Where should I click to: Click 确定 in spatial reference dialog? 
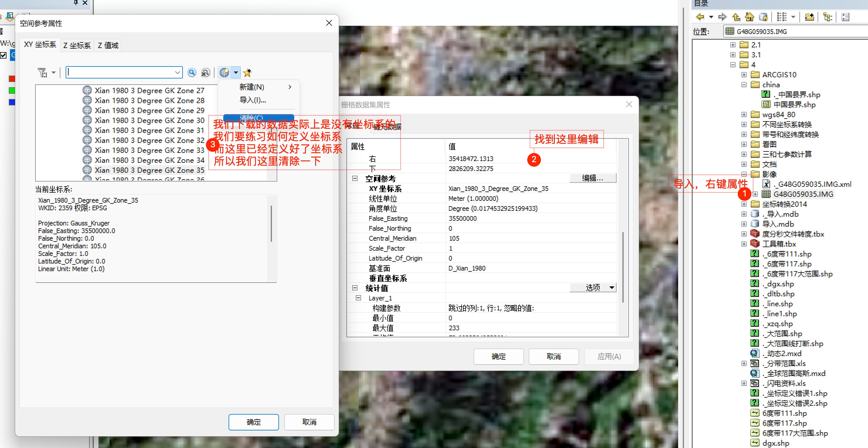pyautogui.click(x=253, y=422)
